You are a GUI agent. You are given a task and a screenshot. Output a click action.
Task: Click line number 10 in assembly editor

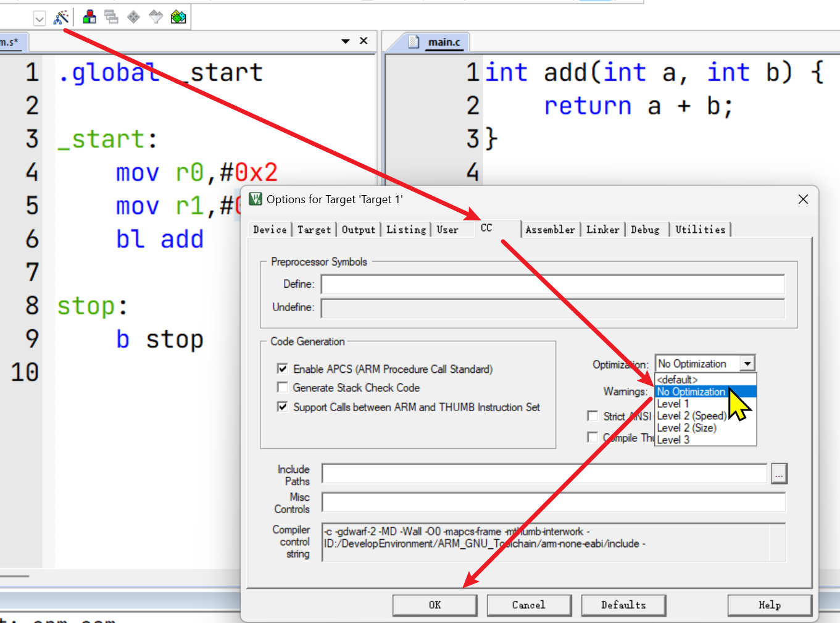coord(25,372)
